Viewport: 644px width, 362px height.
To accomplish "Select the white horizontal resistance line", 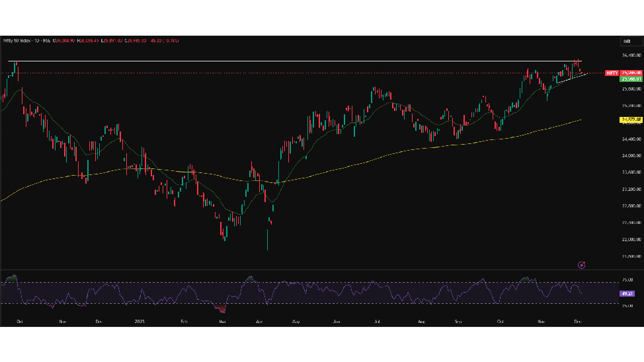I will pos(264,61).
